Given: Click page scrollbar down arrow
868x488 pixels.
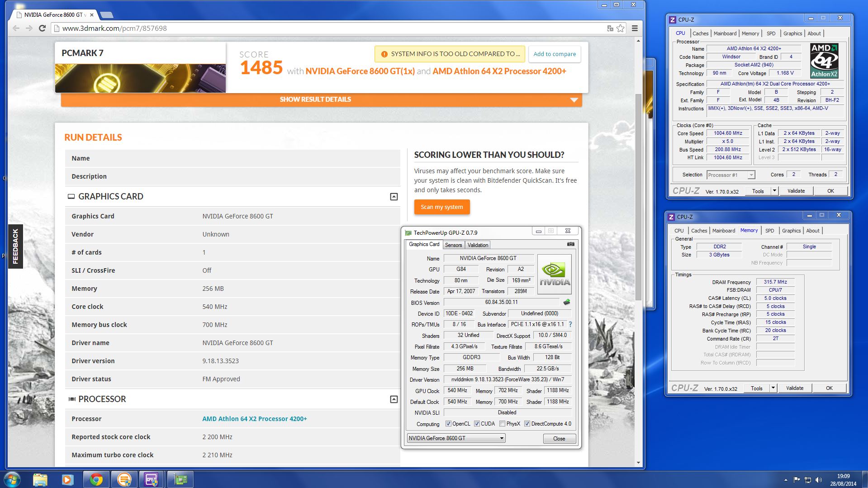Looking at the screenshot, I should click(638, 463).
